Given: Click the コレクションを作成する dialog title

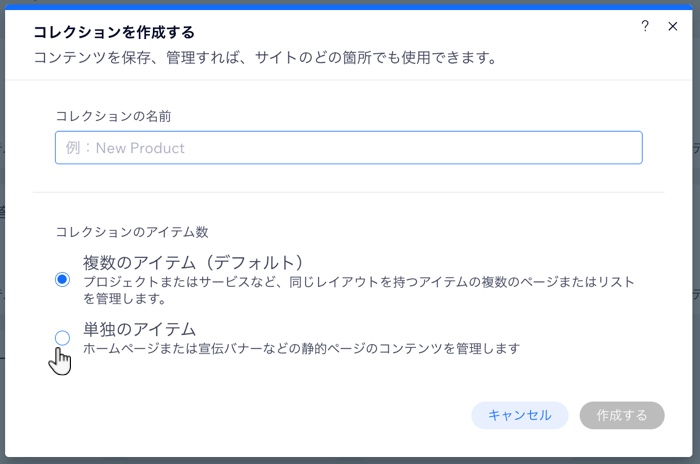Looking at the screenshot, I should coord(114,32).
